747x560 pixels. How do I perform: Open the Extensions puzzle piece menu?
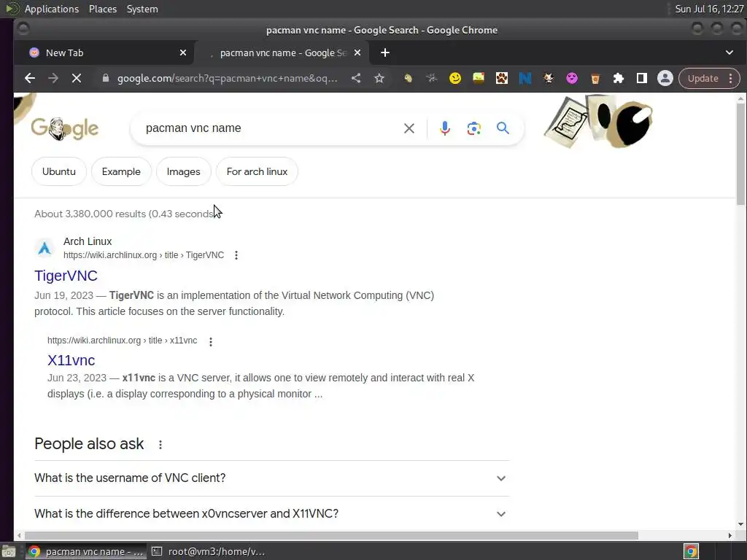(619, 78)
